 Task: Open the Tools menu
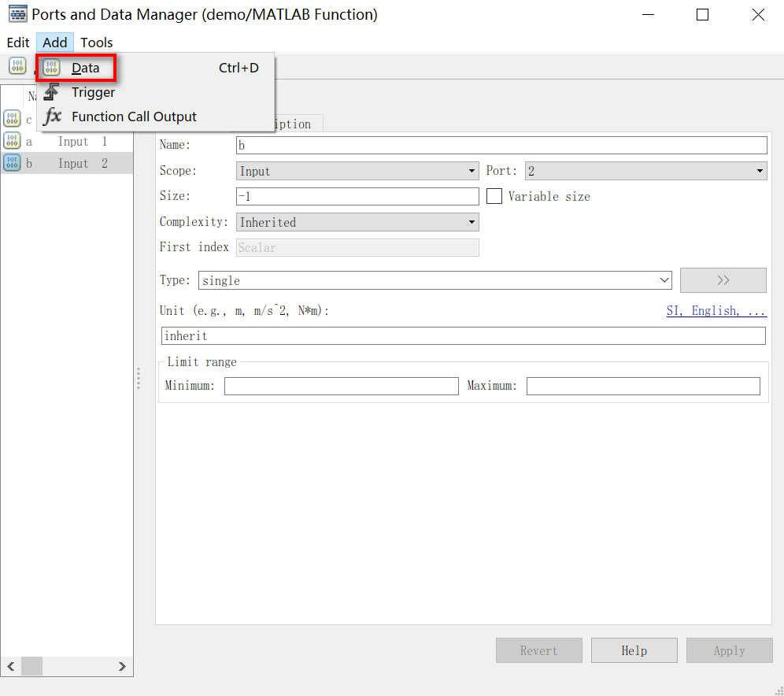click(x=97, y=43)
